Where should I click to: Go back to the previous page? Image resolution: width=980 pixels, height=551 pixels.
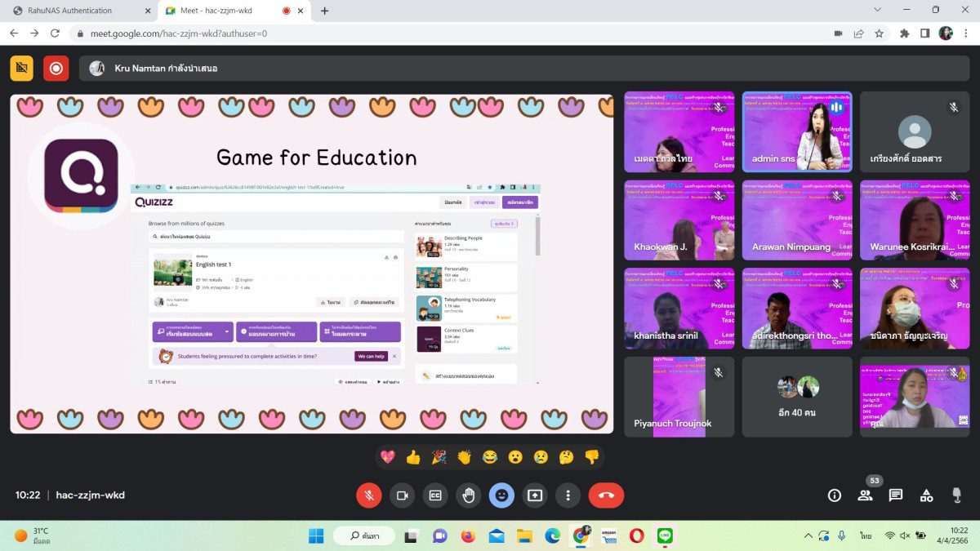13,33
